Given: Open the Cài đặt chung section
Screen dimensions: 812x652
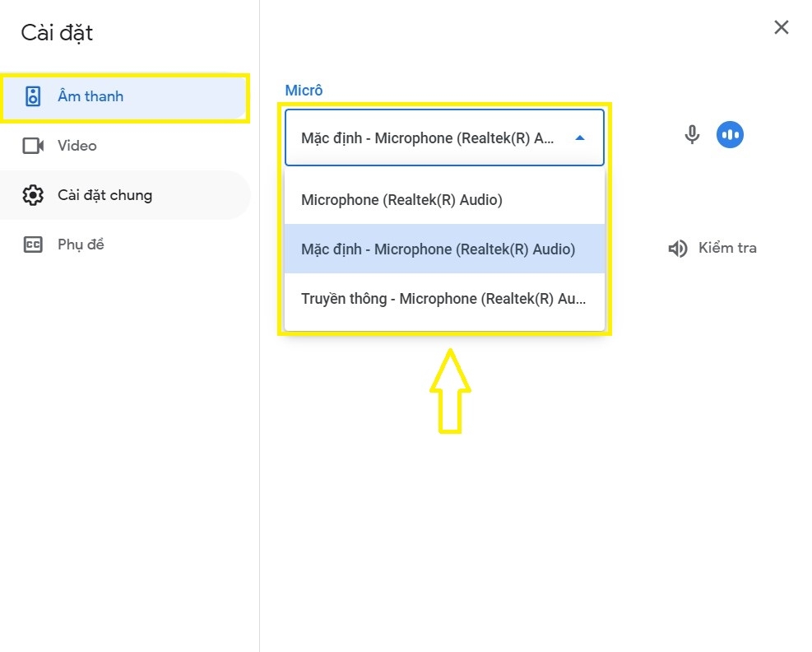Looking at the screenshot, I should click(125, 195).
